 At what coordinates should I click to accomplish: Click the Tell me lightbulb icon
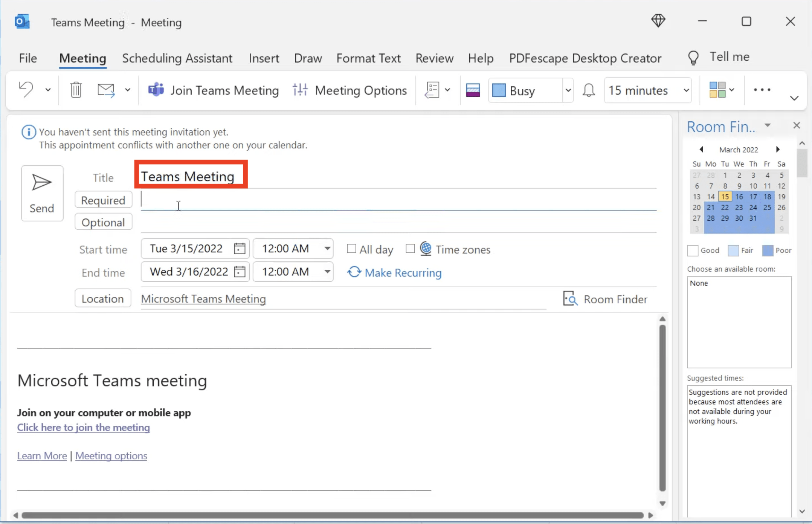point(693,58)
